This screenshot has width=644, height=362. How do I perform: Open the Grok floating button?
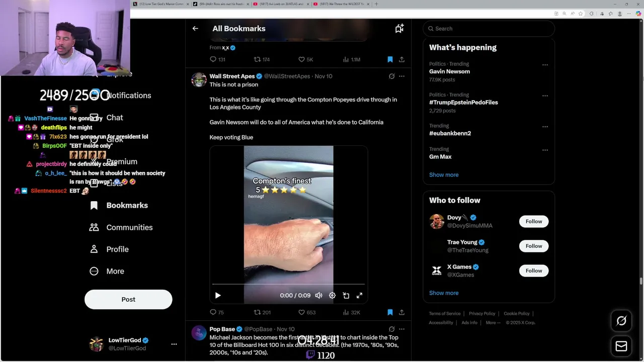[x=621, y=321]
